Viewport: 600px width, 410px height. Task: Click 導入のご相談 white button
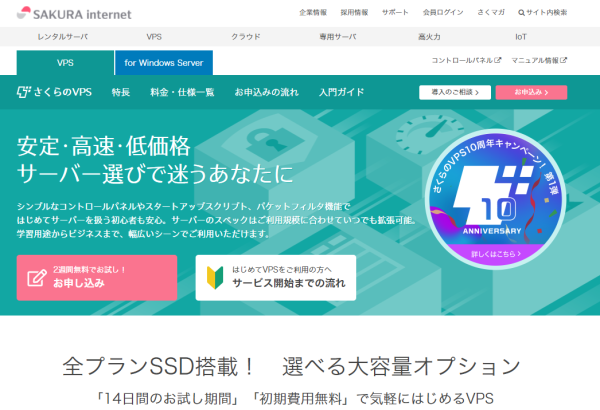(x=455, y=92)
